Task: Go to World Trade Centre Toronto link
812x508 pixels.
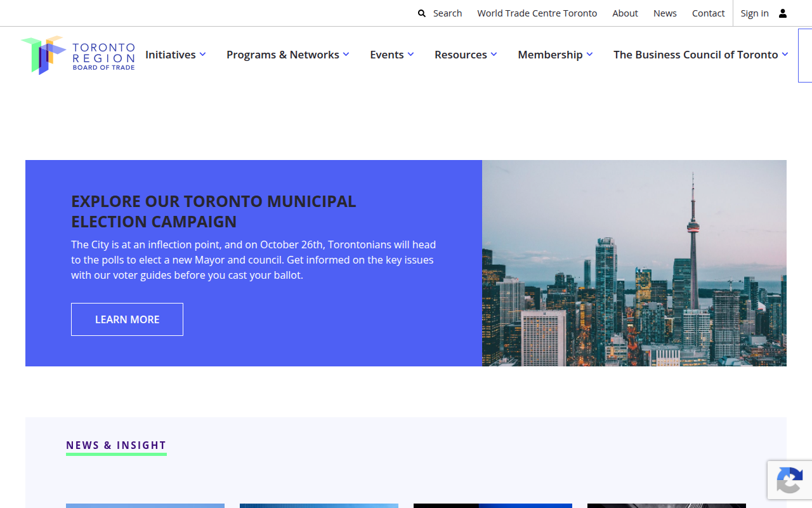Action: [x=537, y=13]
